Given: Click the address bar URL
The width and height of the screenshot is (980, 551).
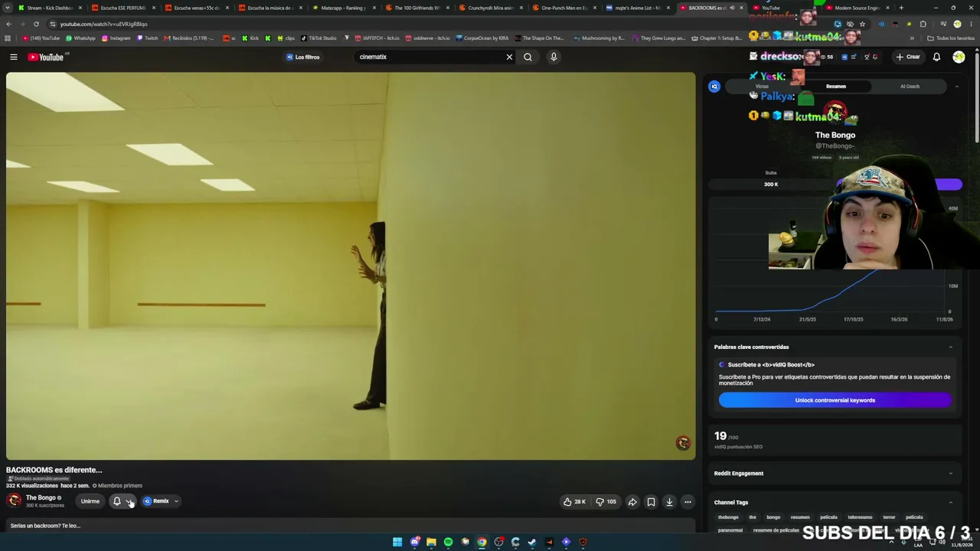Looking at the screenshot, I should 104,24.
